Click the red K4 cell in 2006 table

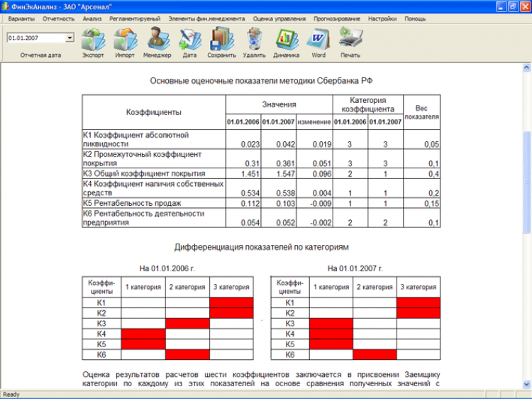(x=143, y=334)
